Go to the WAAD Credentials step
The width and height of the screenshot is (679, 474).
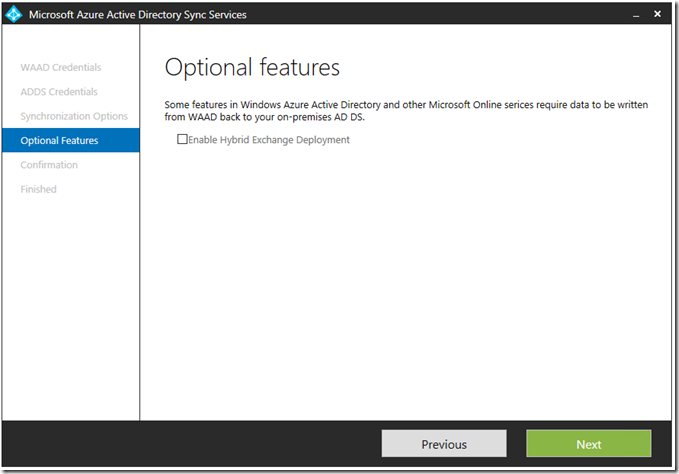[x=61, y=68]
